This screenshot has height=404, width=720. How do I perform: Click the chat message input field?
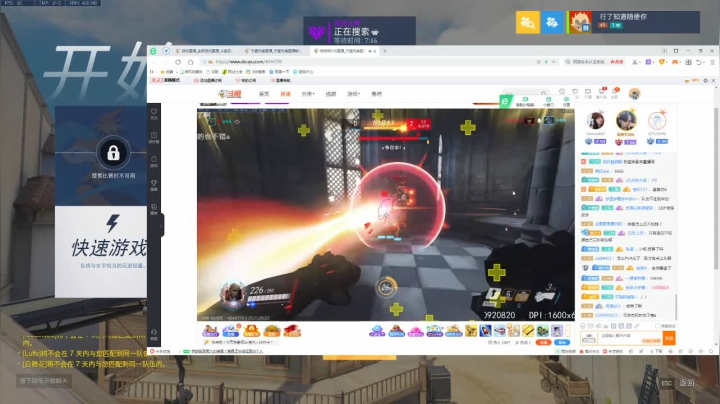630,338
